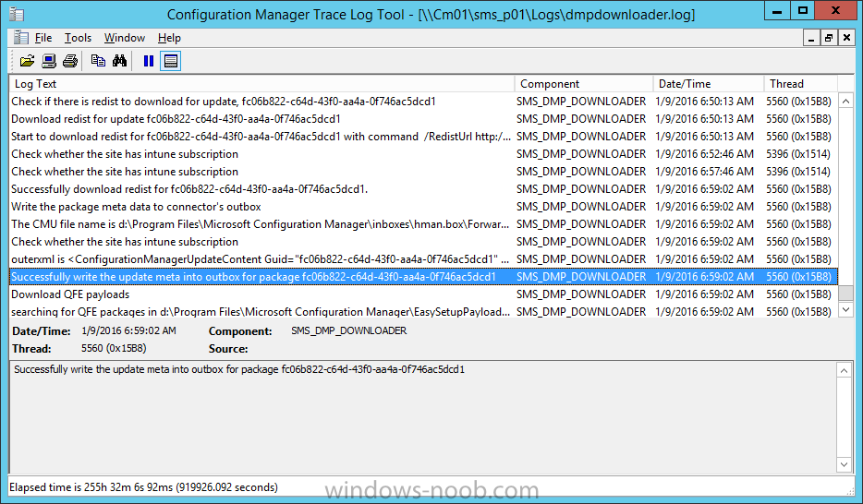Sort by the Date/Time column header
863x504 pixels.
coord(709,84)
